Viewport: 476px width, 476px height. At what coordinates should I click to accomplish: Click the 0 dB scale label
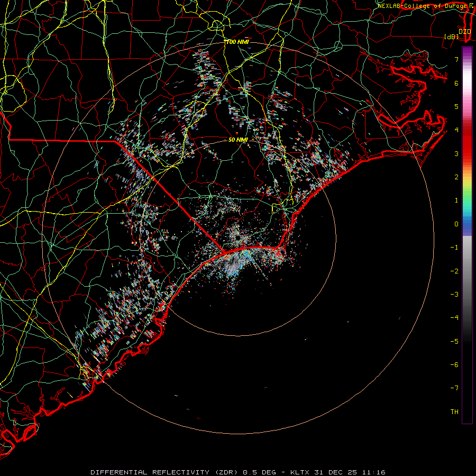click(456, 224)
